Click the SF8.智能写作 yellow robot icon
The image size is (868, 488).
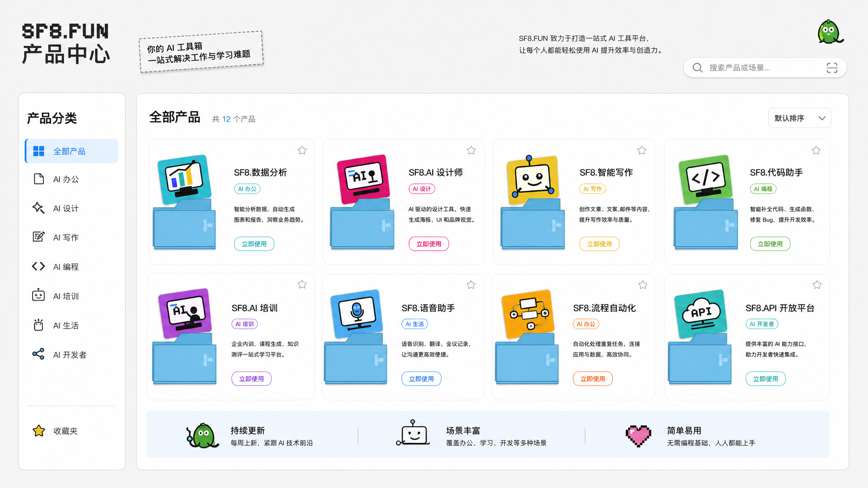pyautogui.click(x=533, y=179)
